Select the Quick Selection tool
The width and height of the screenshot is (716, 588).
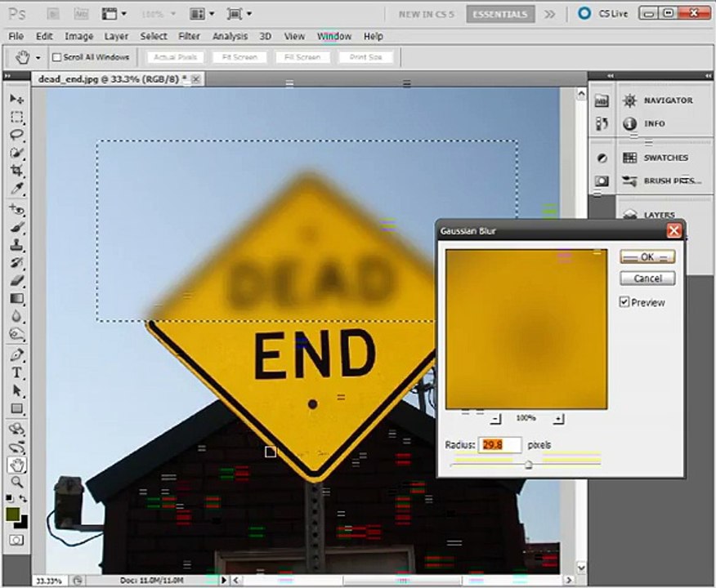[x=17, y=153]
